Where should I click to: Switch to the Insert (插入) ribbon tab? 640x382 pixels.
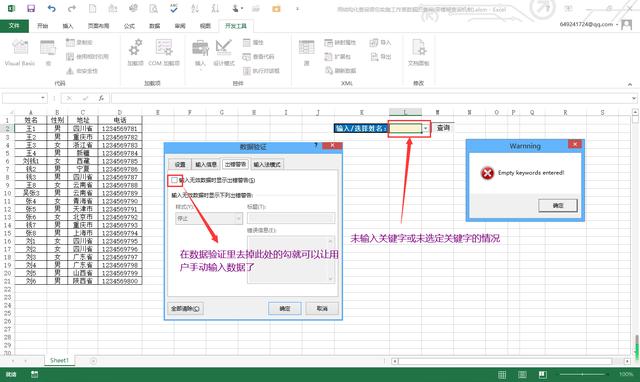click(x=68, y=26)
